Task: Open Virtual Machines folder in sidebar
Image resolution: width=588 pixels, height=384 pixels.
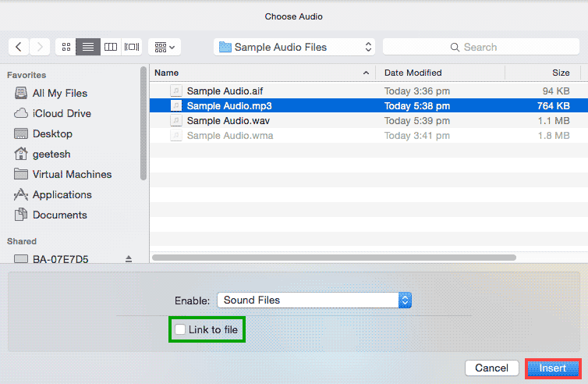Action: pyautogui.click(x=72, y=174)
